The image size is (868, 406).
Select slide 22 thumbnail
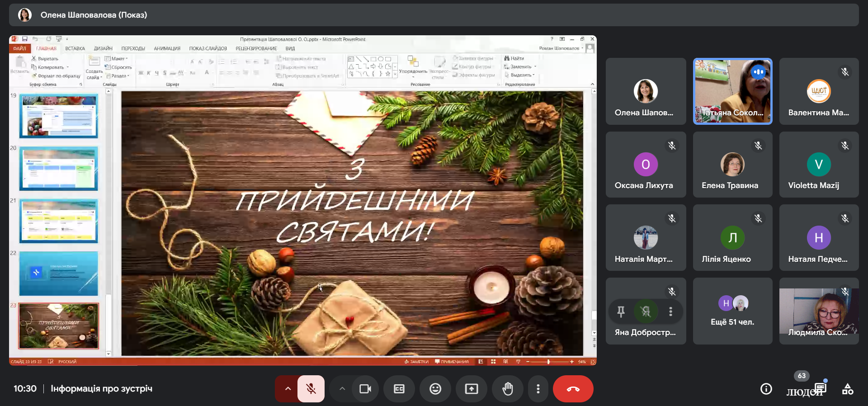click(x=58, y=274)
